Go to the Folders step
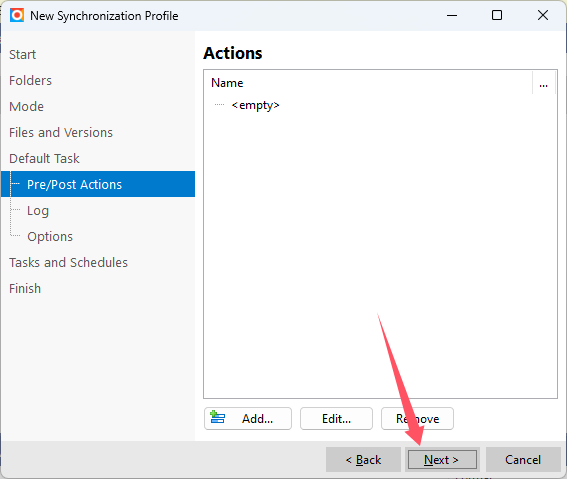Screen dimensions: 567x479 (30, 81)
